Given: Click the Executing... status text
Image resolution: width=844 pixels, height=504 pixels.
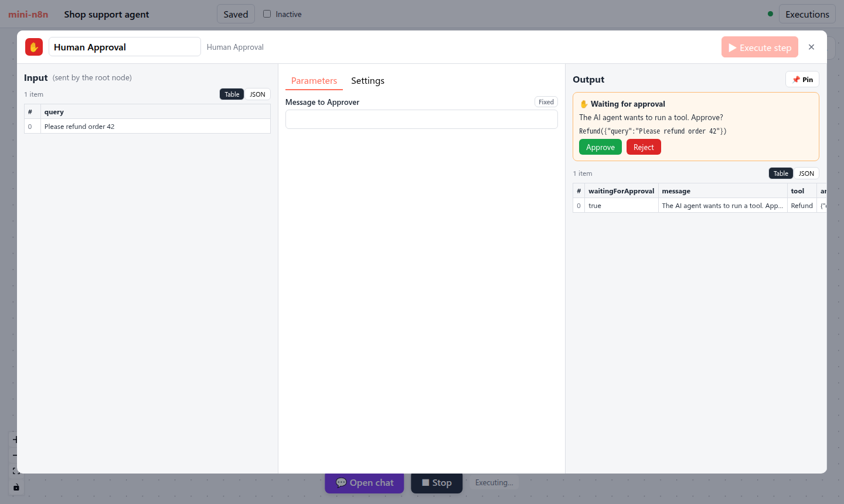Looking at the screenshot, I should [x=494, y=483].
